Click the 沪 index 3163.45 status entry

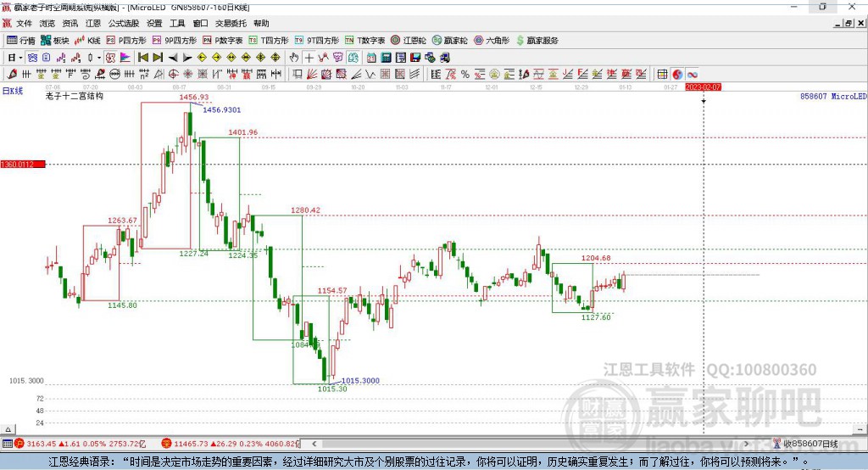pyautogui.click(x=81, y=444)
